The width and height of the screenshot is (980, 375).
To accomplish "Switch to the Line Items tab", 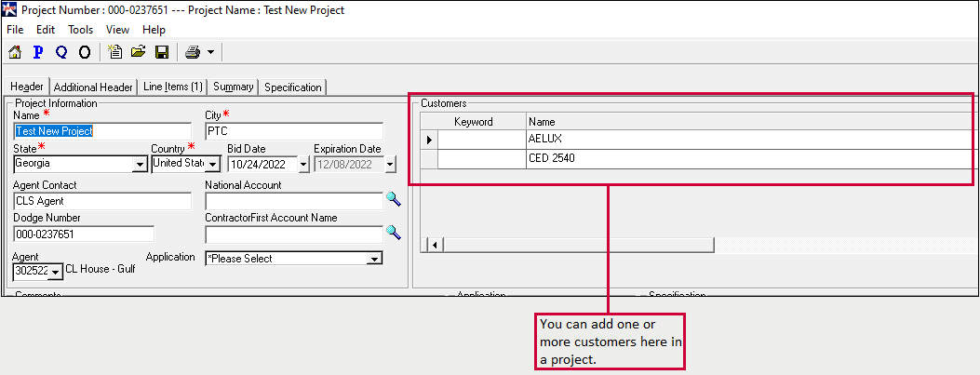I will [173, 87].
